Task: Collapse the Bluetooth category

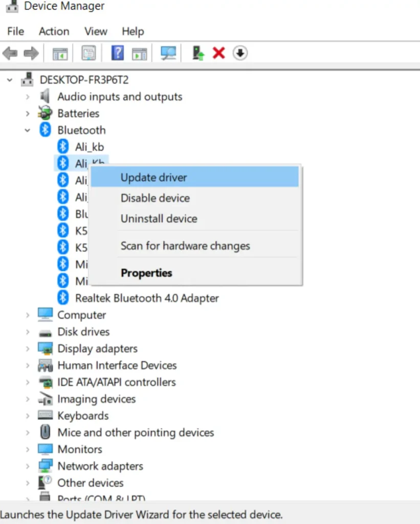Action: pos(28,130)
